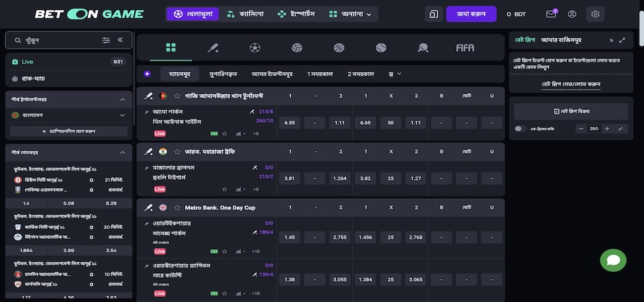Select the cricket sport filter icon
This screenshot has width=644, height=302.
point(213,48)
